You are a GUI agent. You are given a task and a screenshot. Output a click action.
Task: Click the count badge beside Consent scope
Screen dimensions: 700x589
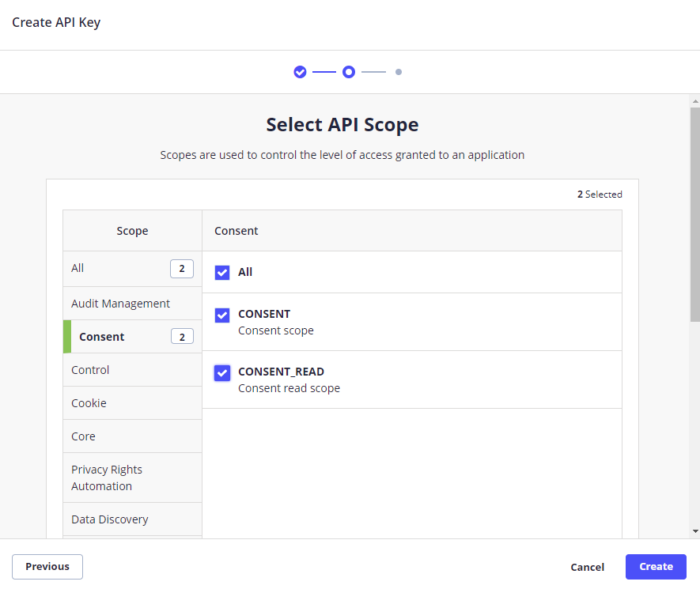[x=182, y=336]
